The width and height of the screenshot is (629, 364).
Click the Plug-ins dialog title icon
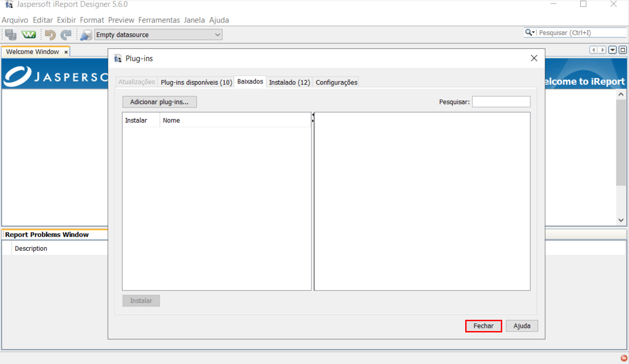[x=118, y=58]
